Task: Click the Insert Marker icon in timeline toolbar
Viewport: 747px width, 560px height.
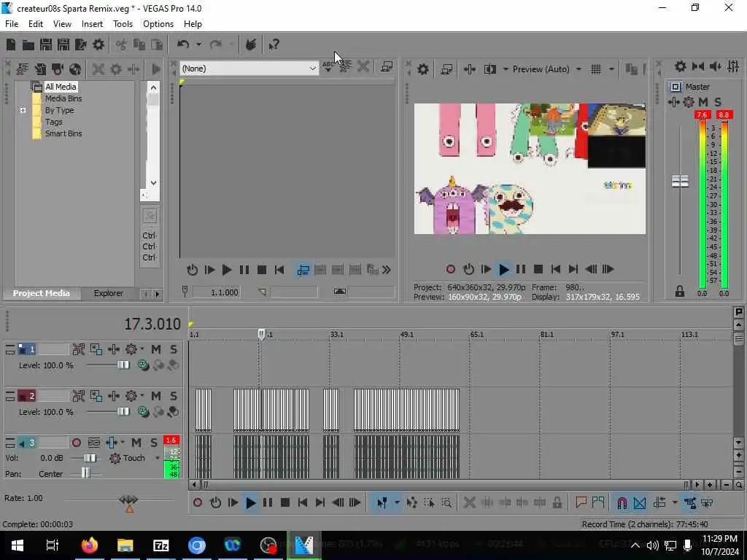Action: click(581, 503)
